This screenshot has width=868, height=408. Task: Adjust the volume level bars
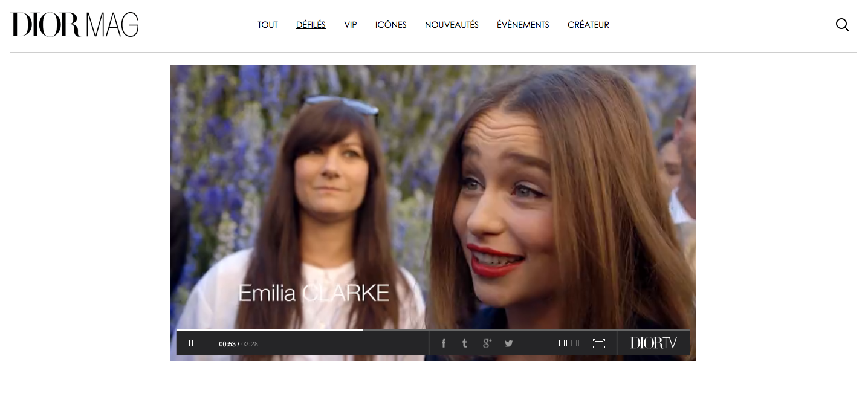568,343
